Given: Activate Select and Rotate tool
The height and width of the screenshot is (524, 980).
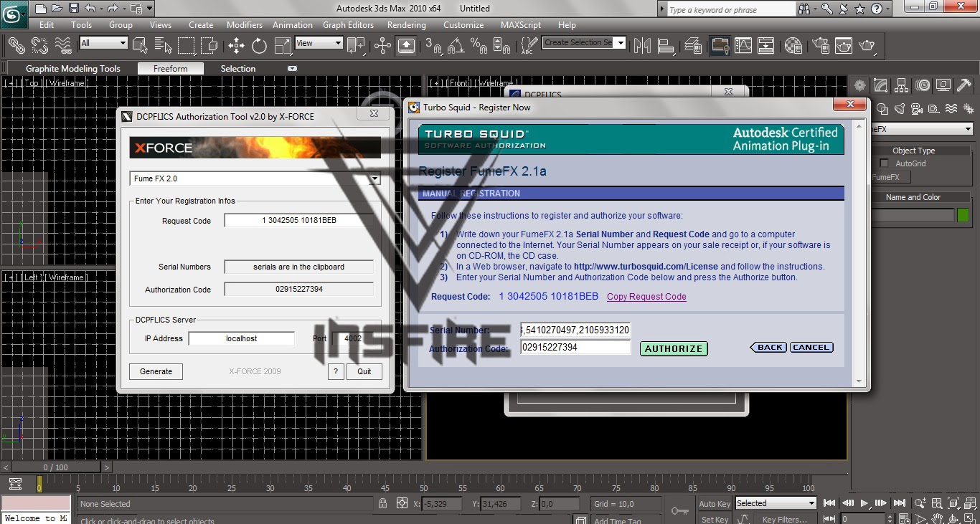Looking at the screenshot, I should [259, 46].
